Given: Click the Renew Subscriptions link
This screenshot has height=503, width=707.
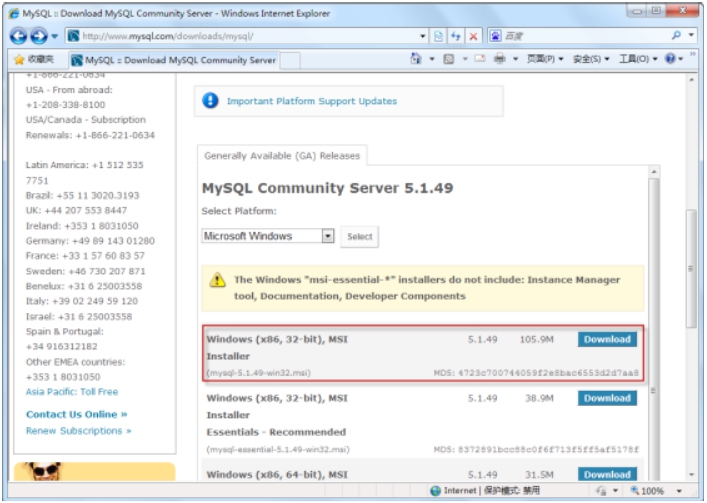Looking at the screenshot, I should pos(78,431).
